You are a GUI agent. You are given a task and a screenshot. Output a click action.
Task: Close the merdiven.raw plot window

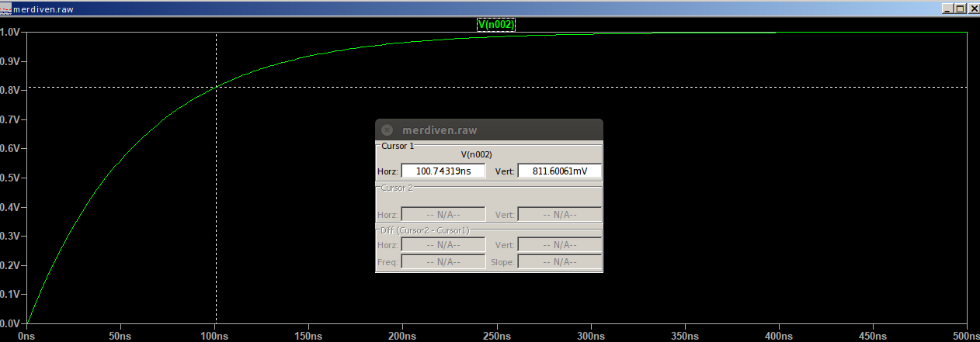tap(972, 9)
